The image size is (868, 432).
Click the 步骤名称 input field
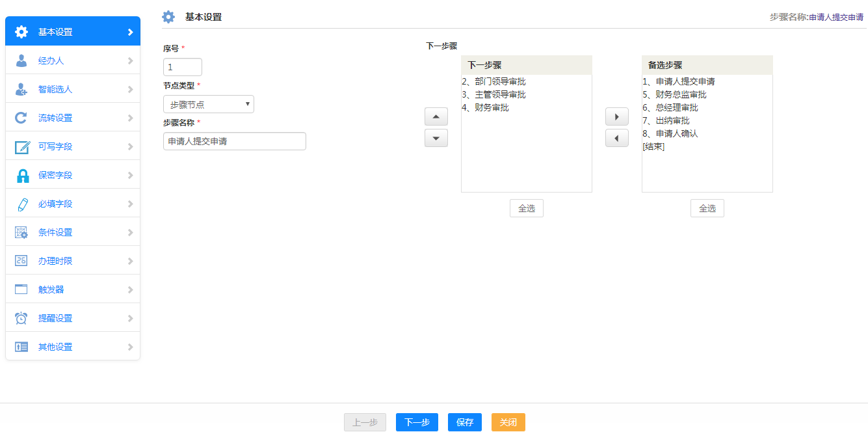234,141
